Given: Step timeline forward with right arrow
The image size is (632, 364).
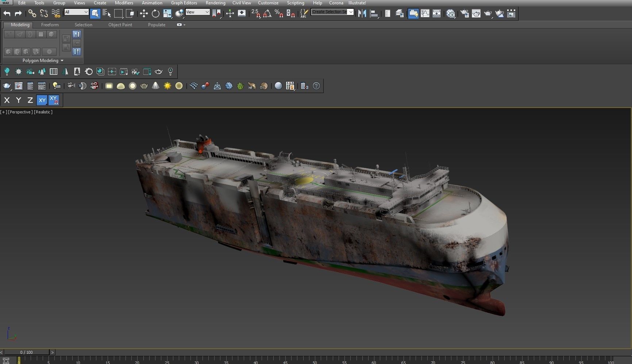Looking at the screenshot, I should pyautogui.click(x=53, y=352).
